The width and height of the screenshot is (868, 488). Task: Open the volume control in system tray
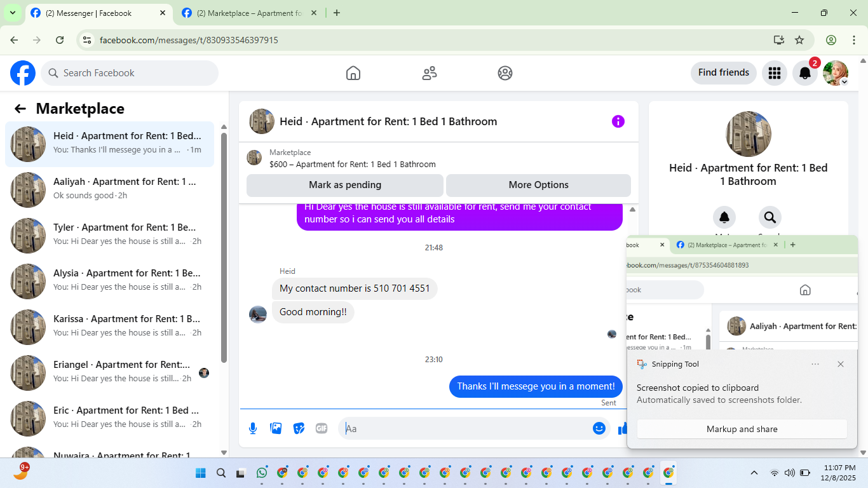(790, 473)
